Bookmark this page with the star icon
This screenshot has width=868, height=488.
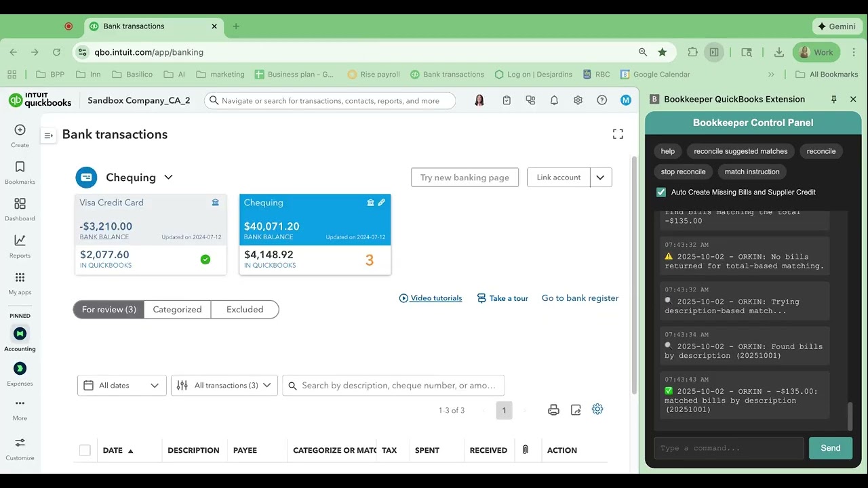[663, 52]
